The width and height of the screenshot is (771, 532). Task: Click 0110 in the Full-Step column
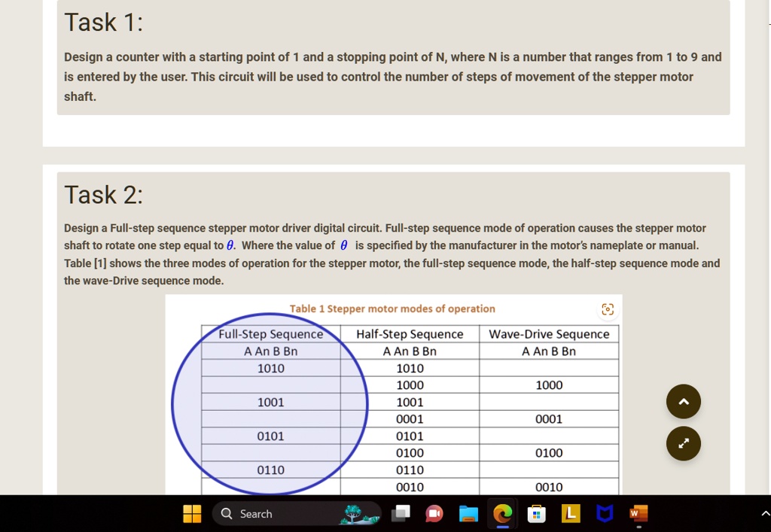point(271,470)
